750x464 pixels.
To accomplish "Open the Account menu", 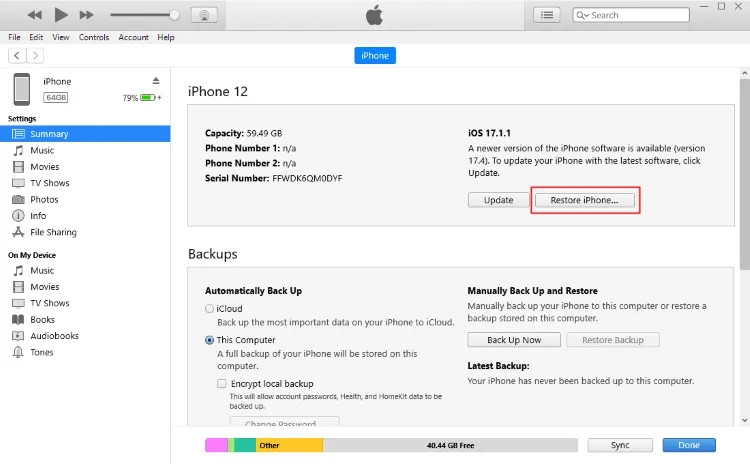I will coord(133,37).
